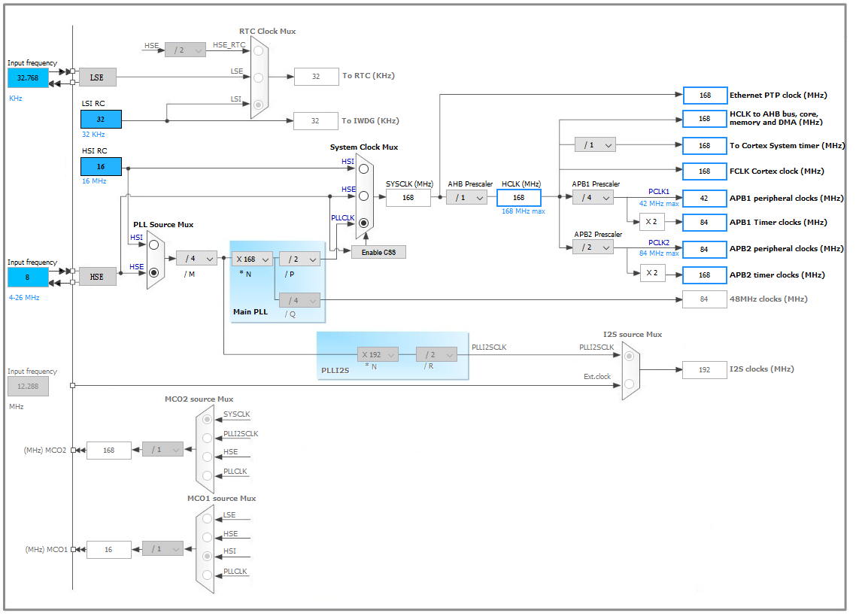This screenshot has width=856, height=616.
Task: Click the SYSCLK value box showing 168
Action: pyautogui.click(x=408, y=197)
